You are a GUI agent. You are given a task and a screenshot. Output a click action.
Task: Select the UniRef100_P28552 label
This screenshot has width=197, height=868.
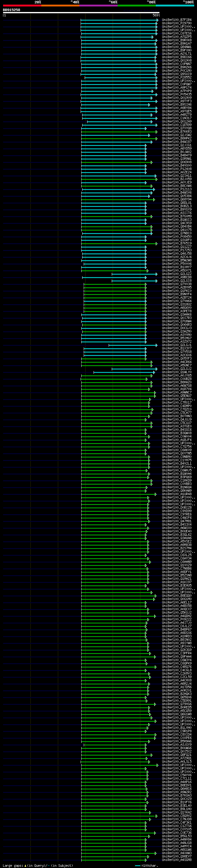click(176, 78)
